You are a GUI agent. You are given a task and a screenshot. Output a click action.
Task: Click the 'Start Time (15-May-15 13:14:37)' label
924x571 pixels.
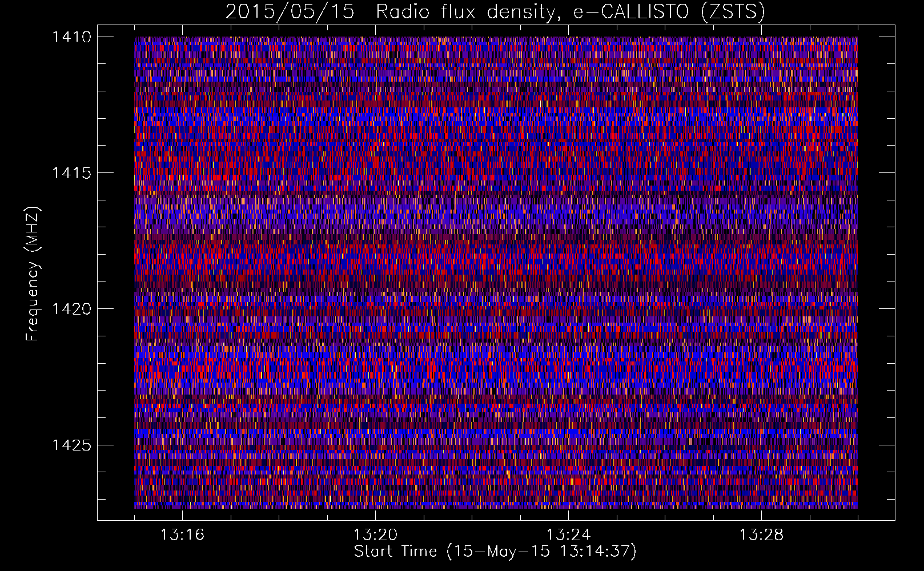(x=495, y=552)
